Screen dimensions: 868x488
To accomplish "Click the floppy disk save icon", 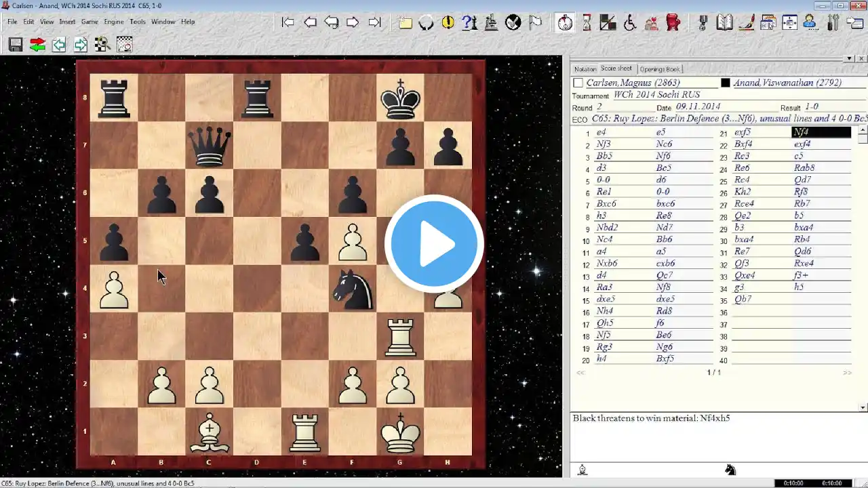I will (x=16, y=45).
